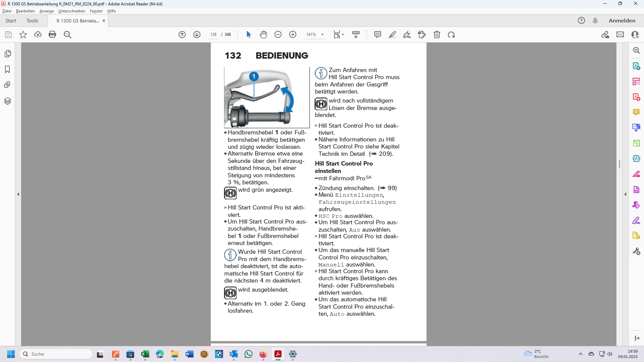The image size is (644, 362).
Task: Open the draw freehand sign tool
Action: tap(407, 35)
